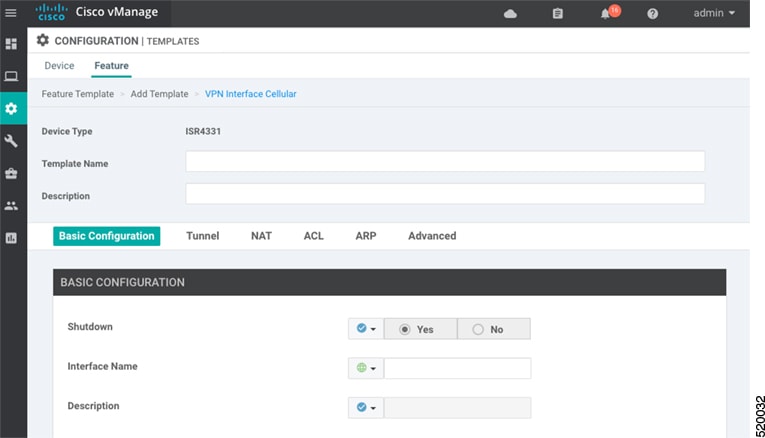Focus the Template Name input field
This screenshot has width=765, height=438.
point(445,161)
